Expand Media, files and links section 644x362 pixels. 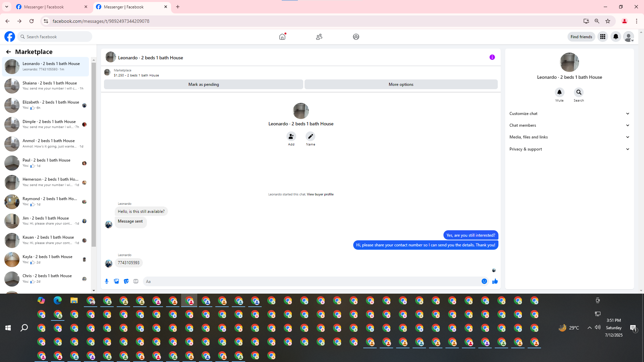(569, 137)
